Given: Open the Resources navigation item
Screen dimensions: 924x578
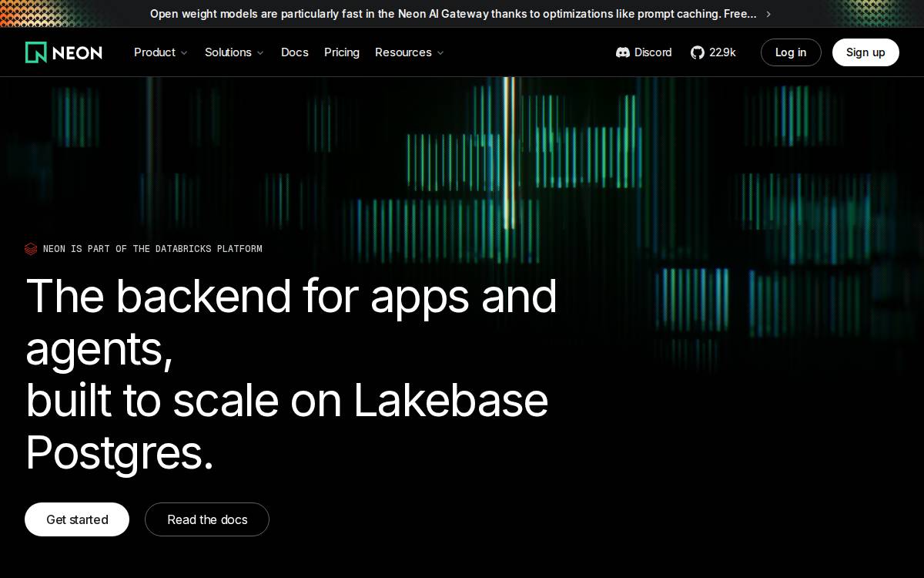Looking at the screenshot, I should coord(403,52).
